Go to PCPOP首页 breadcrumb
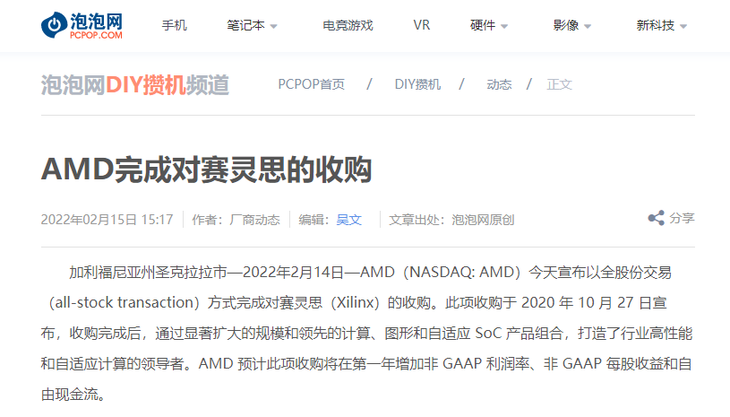The width and height of the screenshot is (730, 417). pos(311,84)
